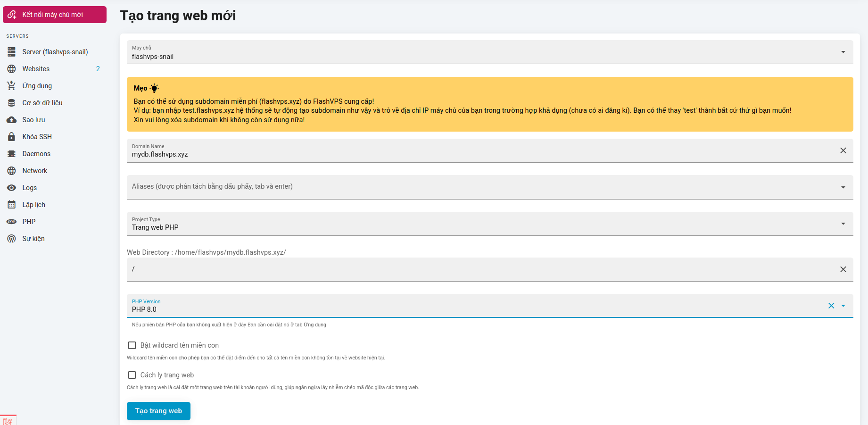Image resolution: width=868 pixels, height=425 pixels.
Task: Click the Kết nối máy chủ mới button
Action: tap(55, 15)
